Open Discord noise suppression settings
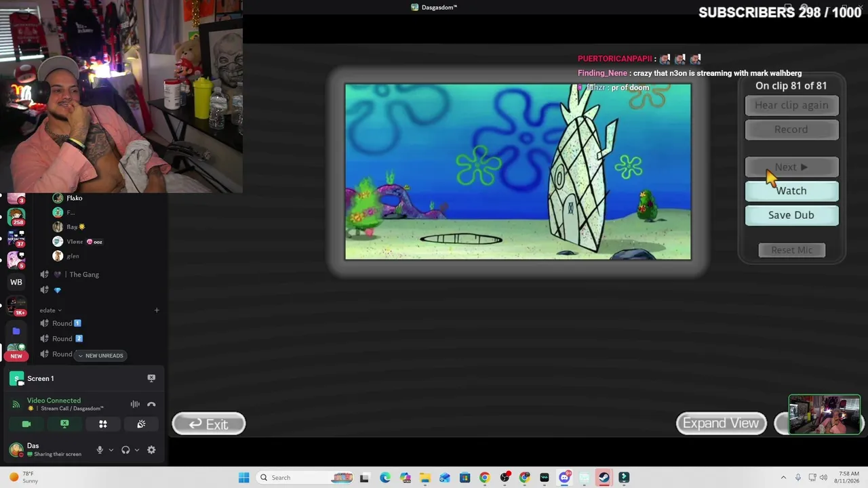 click(x=135, y=405)
